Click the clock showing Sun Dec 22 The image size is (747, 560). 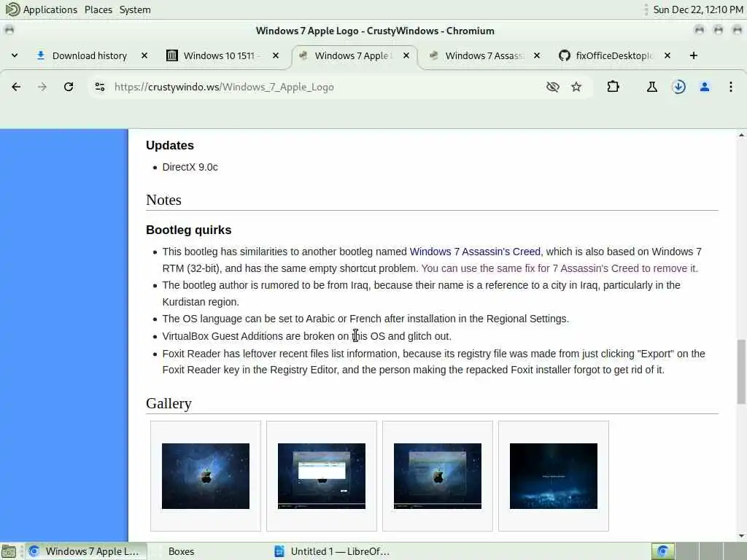coord(698,9)
